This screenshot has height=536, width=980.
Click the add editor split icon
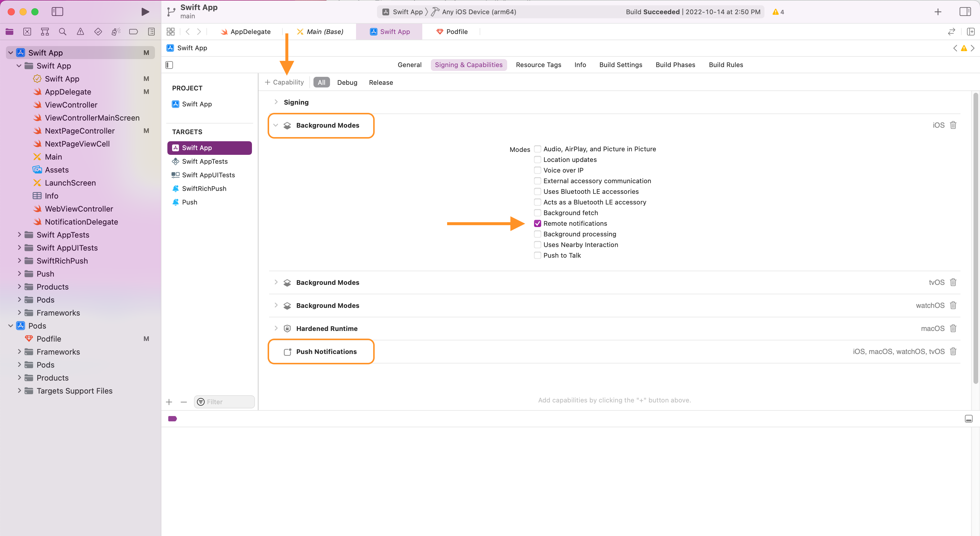[971, 32]
